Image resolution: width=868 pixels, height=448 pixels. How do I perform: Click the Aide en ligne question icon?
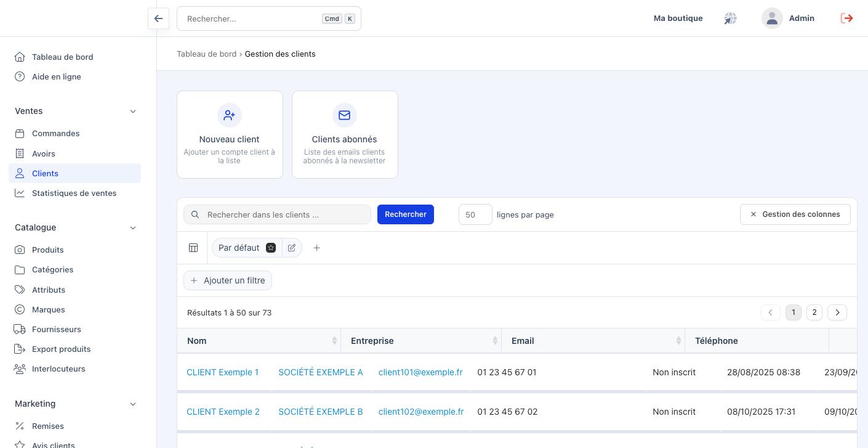coord(20,76)
